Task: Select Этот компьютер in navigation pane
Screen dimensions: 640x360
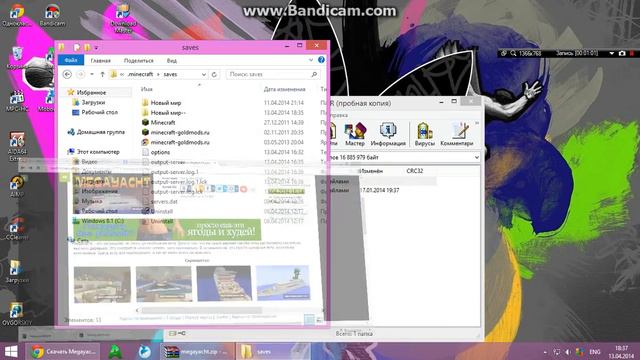Action: click(98, 151)
